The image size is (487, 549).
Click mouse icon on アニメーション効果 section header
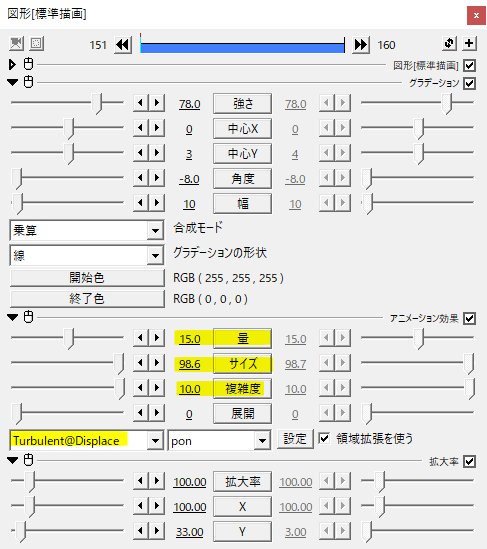pyautogui.click(x=29, y=317)
